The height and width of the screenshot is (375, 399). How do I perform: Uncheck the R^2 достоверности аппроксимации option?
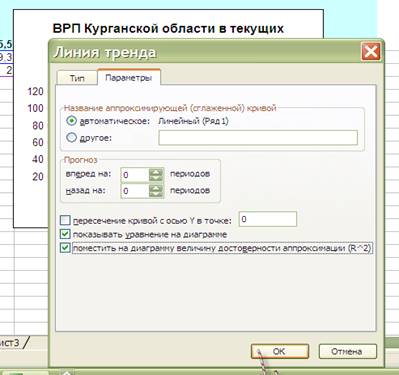coord(65,248)
